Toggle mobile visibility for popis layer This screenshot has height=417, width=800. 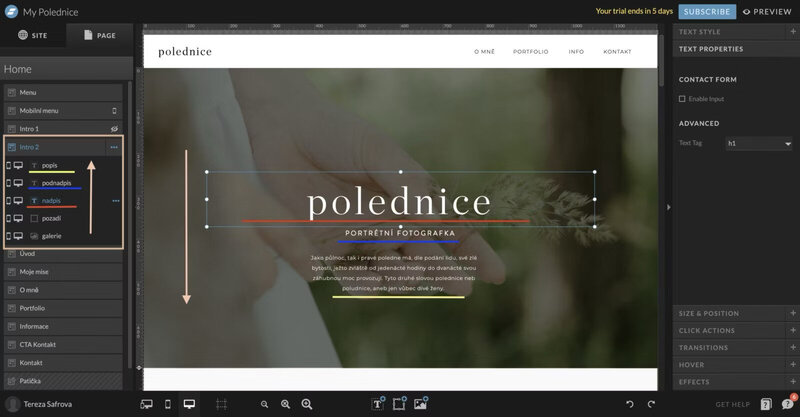click(9, 165)
